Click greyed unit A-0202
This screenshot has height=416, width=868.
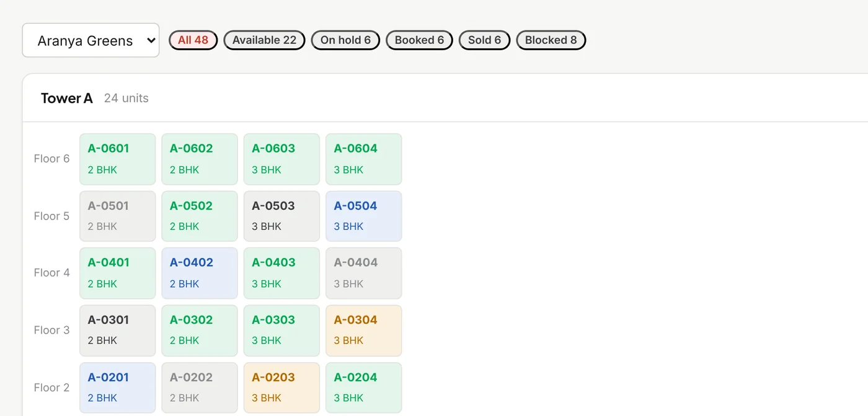coord(200,388)
